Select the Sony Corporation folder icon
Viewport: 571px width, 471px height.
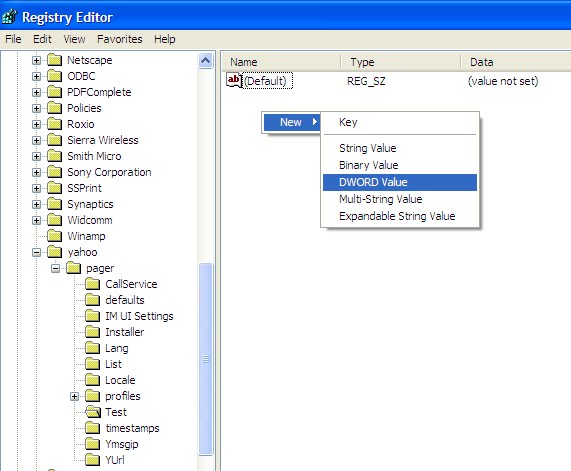[x=55, y=172]
